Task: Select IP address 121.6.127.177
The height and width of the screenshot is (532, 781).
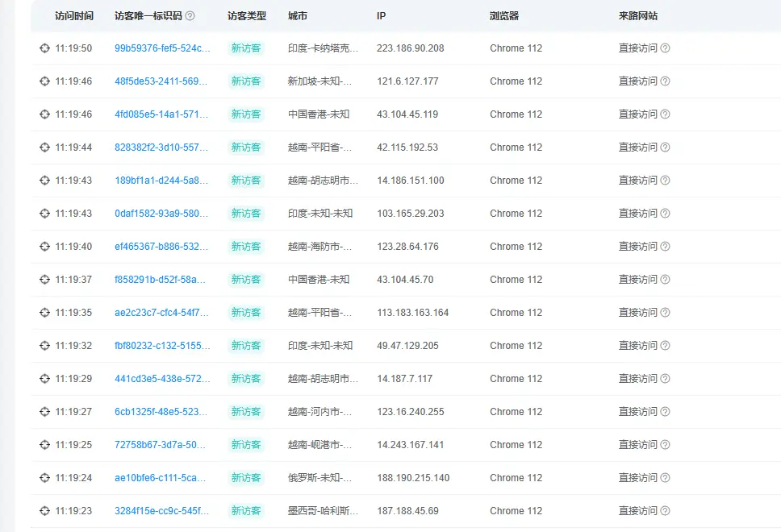Action: pos(407,81)
